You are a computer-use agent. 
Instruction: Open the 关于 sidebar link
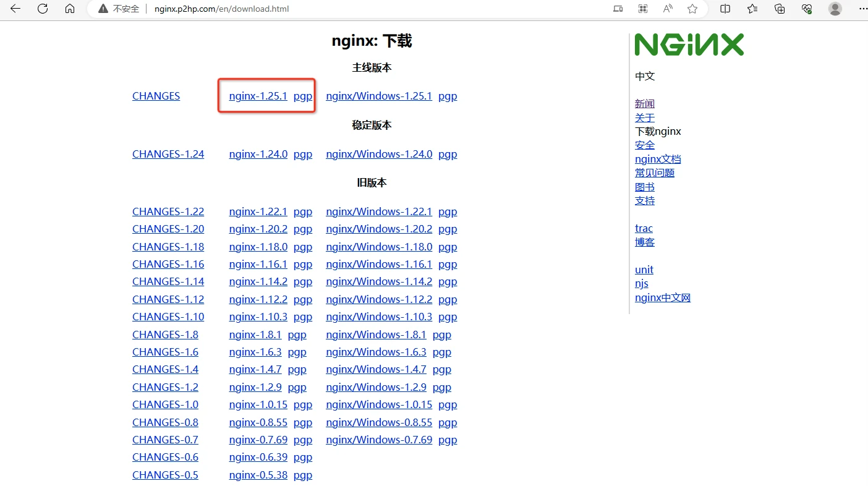645,117
